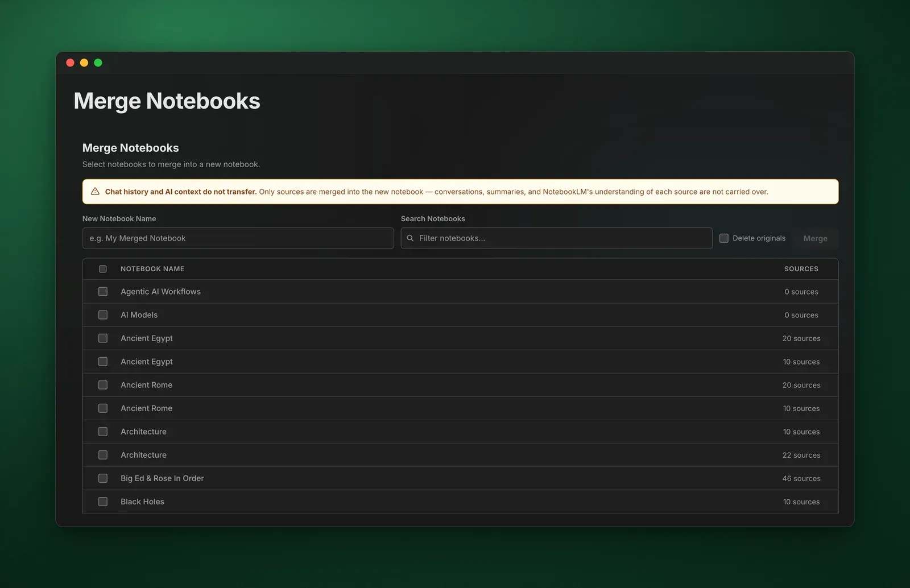Select the Ancient Egypt checkbox with 10 sources
Image resolution: width=910 pixels, height=588 pixels.
103,362
